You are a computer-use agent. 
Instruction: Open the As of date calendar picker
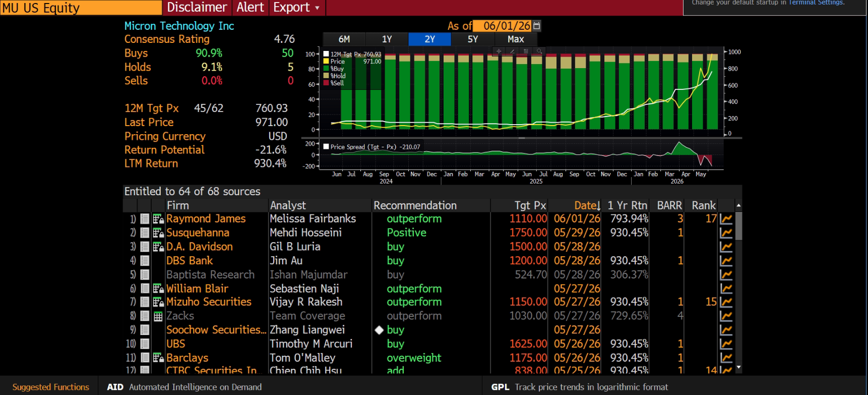coord(537,26)
